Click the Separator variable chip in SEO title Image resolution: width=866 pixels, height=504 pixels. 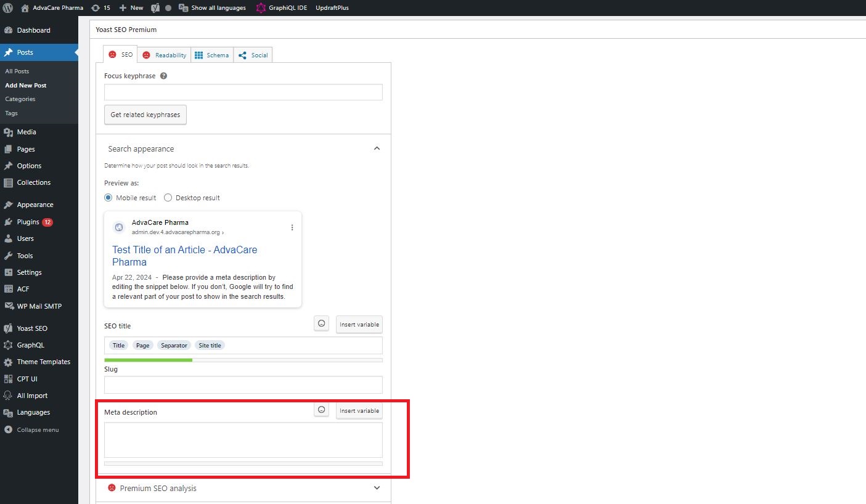pyautogui.click(x=174, y=345)
